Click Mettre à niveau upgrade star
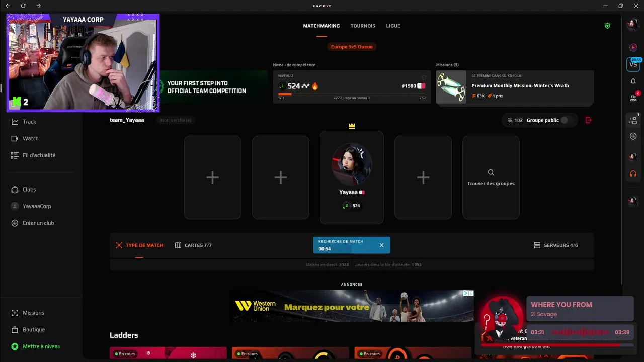 (x=15, y=346)
